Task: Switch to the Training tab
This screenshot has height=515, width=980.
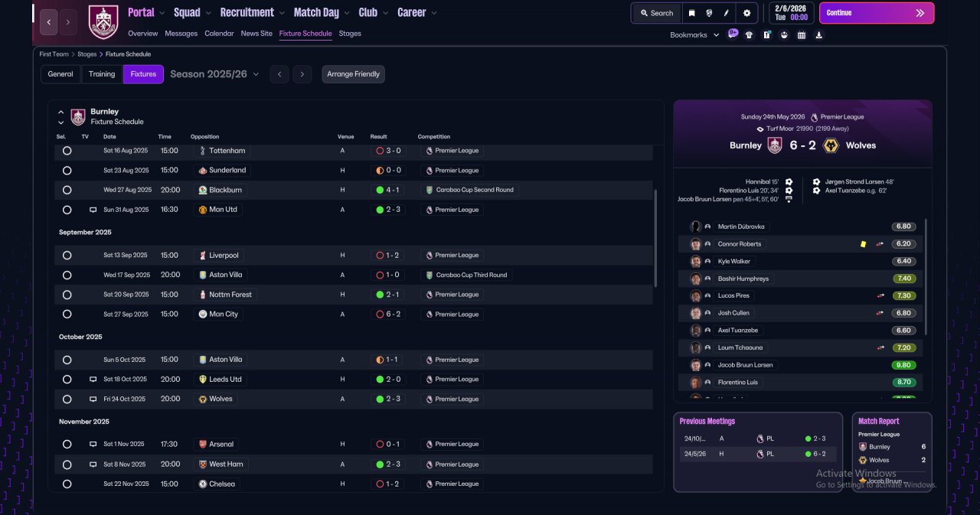Action: coord(102,74)
